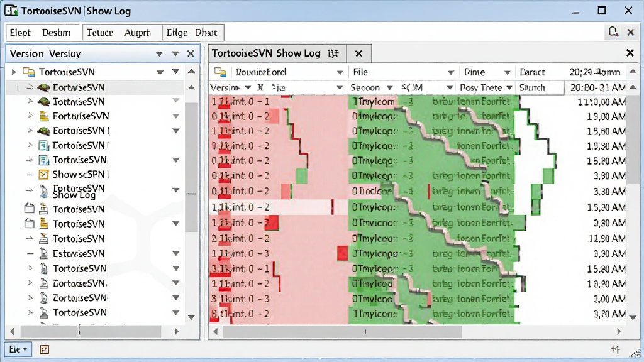Open the Dhat menu
The width and height of the screenshot is (644, 362).
(206, 33)
